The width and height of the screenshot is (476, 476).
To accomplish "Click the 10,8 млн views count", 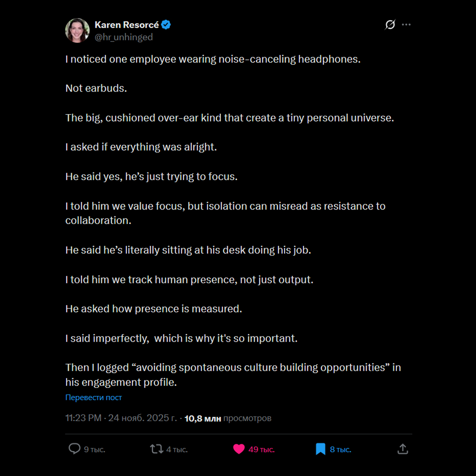I will coord(202,418).
